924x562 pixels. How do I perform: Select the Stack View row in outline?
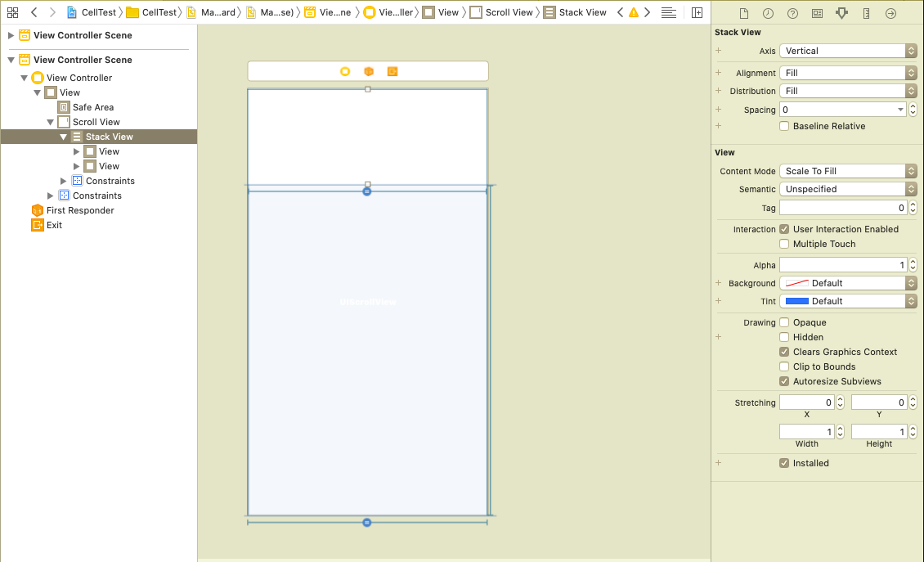[x=99, y=137]
